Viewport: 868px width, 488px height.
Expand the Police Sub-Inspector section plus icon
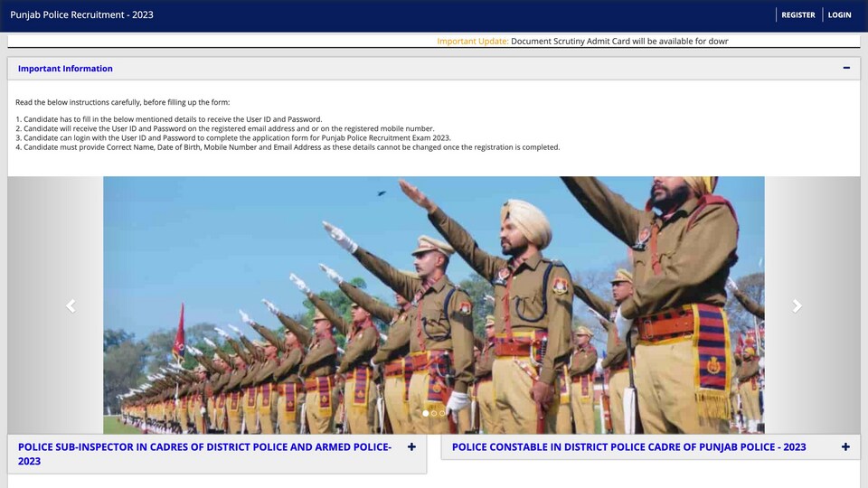pos(411,447)
